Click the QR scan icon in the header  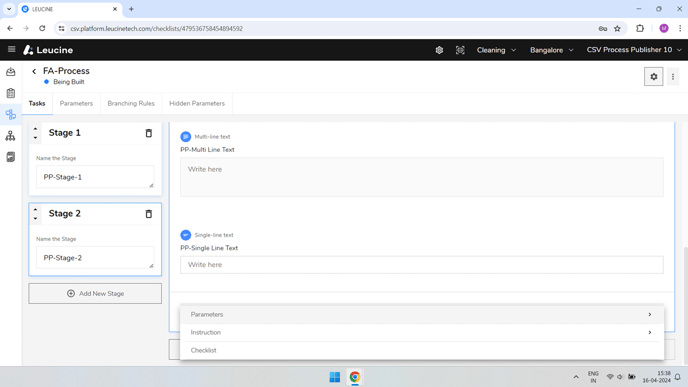click(460, 50)
